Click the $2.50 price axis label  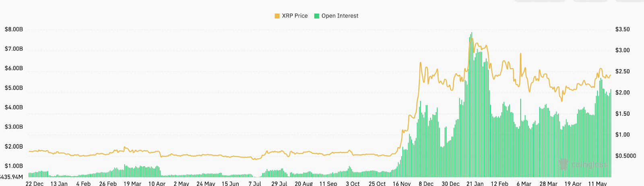[622, 72]
